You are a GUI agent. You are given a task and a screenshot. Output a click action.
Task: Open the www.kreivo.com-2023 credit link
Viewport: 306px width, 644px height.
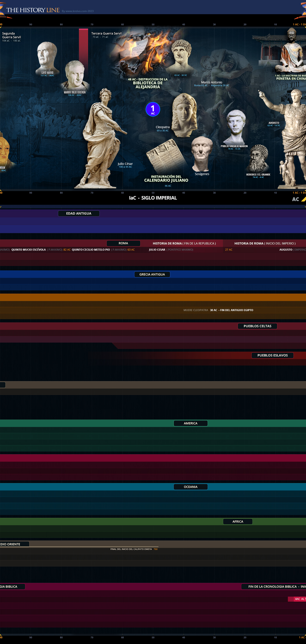[x=78, y=11]
